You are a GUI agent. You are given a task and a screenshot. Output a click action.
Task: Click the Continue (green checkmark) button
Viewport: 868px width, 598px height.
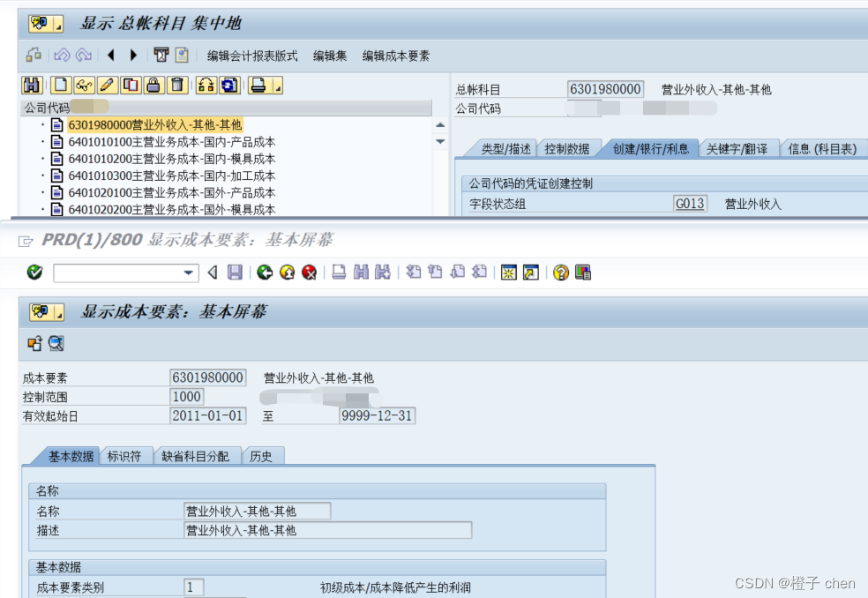click(x=34, y=273)
